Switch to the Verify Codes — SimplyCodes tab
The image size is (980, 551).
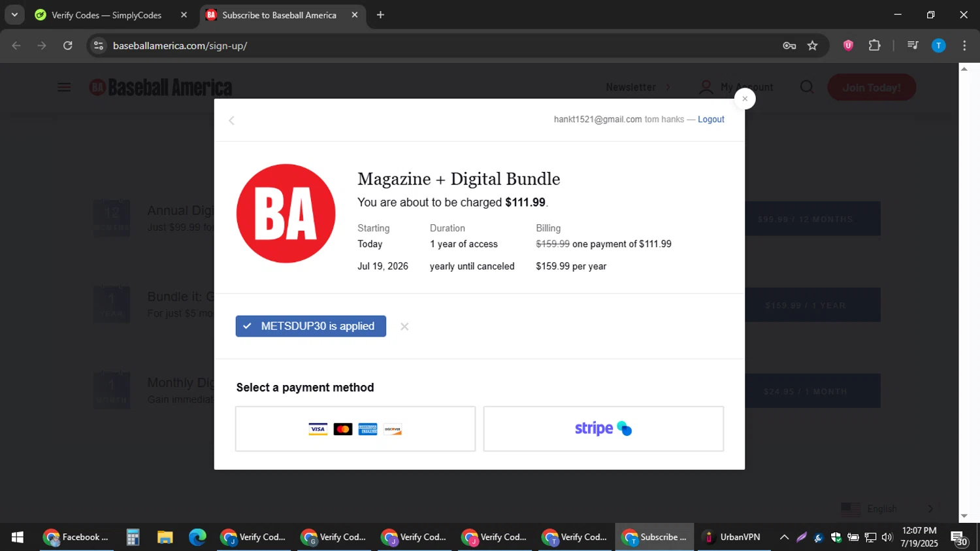[x=106, y=15]
